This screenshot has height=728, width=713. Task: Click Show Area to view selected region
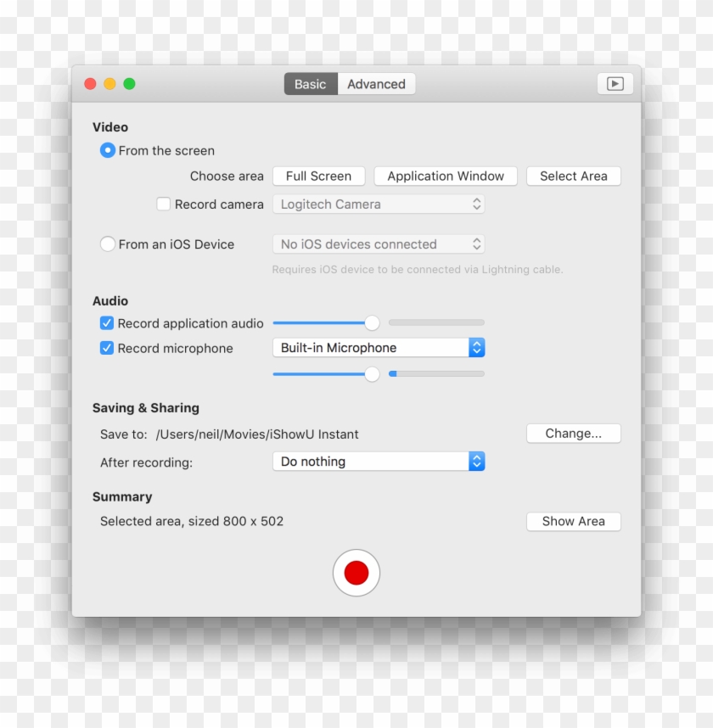point(573,521)
